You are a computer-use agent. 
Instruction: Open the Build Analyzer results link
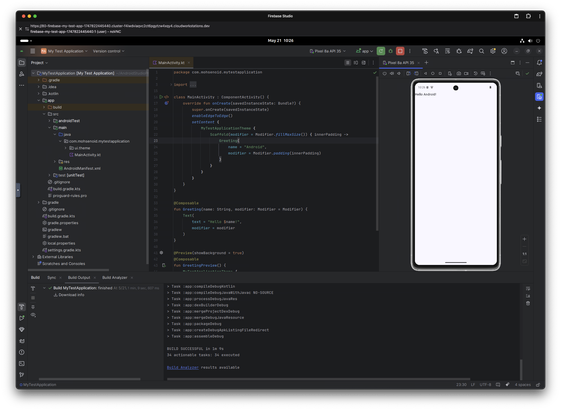(182, 367)
